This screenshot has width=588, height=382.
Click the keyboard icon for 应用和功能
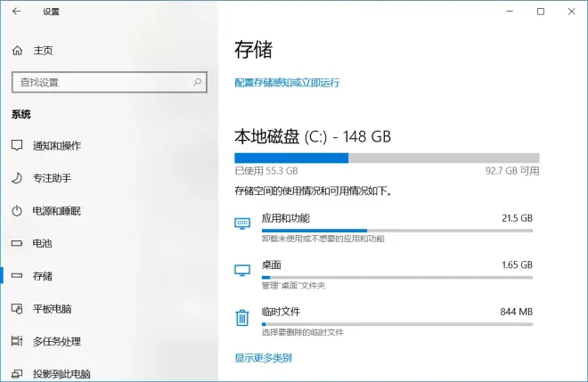coord(242,224)
